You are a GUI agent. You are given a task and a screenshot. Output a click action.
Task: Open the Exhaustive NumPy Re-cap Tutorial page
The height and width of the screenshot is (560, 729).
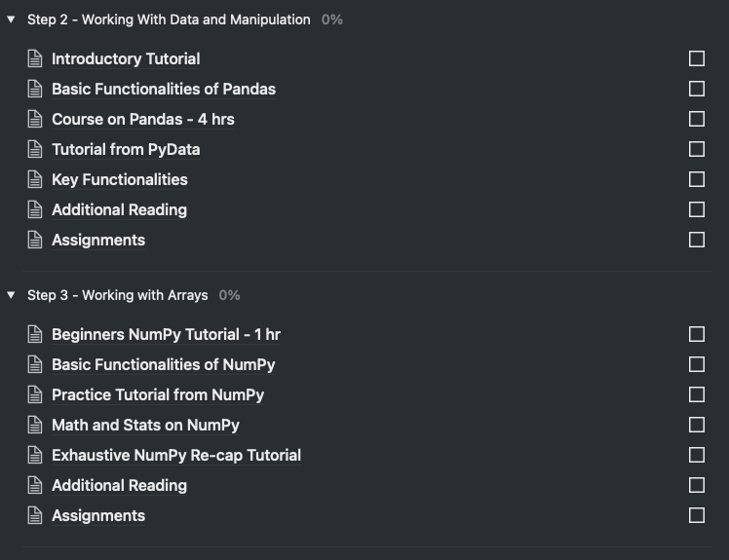175,456
